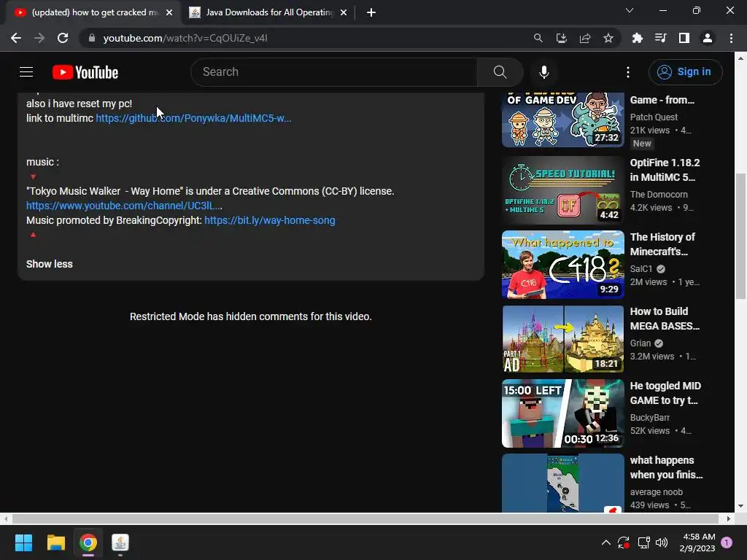
Task: Open Chrome zoom magnifier in address bar
Action: (538, 38)
